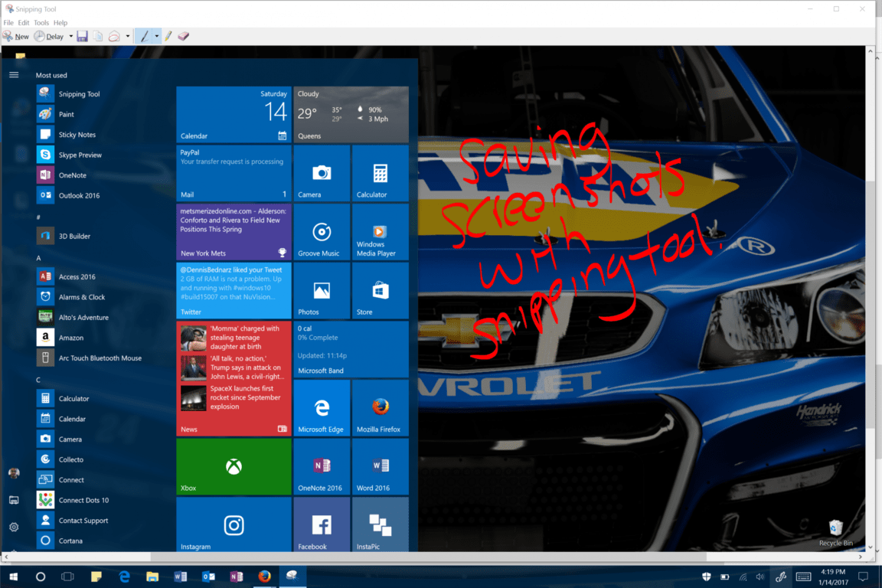The width and height of the screenshot is (882, 588).
Task: Click the horizontal scrollbar left arrow
Action: coord(5,557)
